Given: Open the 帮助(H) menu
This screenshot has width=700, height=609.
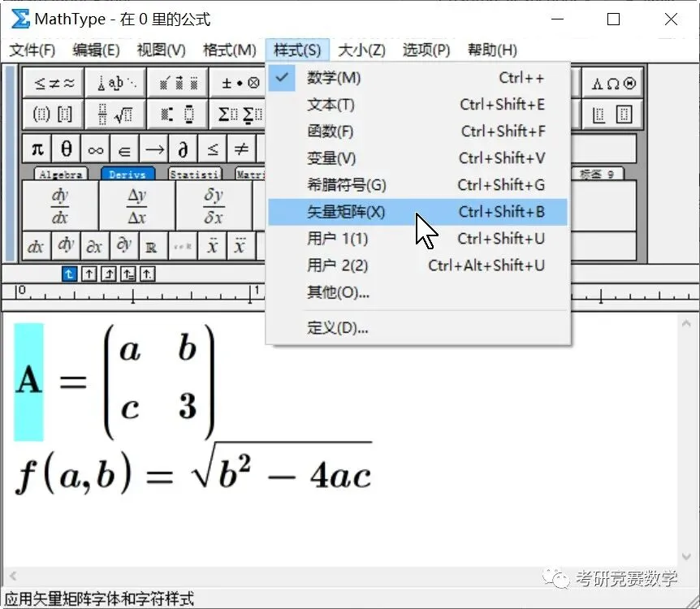Looking at the screenshot, I should [x=492, y=50].
